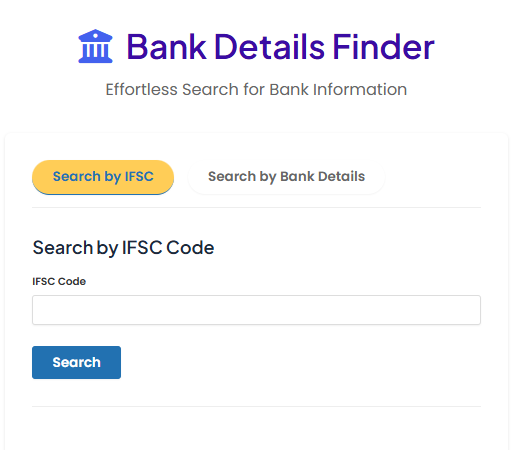This screenshot has width=523, height=450.
Task: Place cursor in empty IFSC text box
Action: tap(256, 310)
